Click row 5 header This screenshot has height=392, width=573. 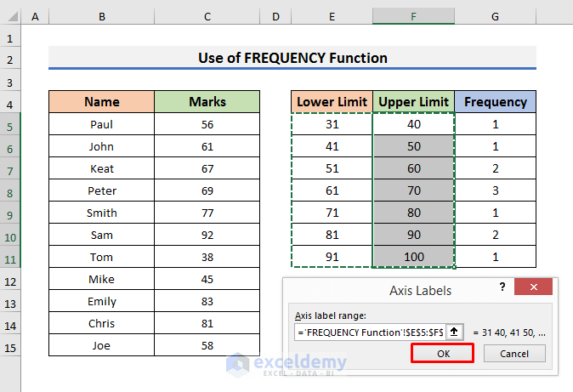coord(10,124)
